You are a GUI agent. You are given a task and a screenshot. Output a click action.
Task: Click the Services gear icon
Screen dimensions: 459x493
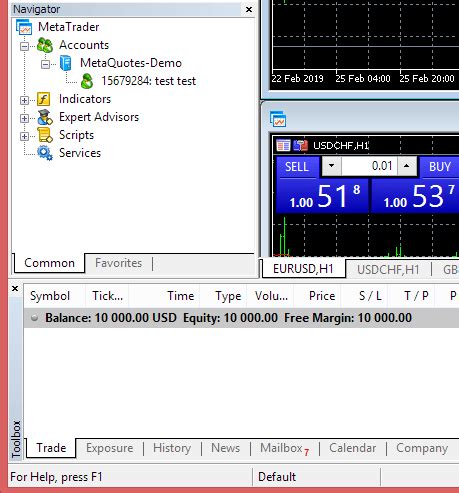click(45, 153)
